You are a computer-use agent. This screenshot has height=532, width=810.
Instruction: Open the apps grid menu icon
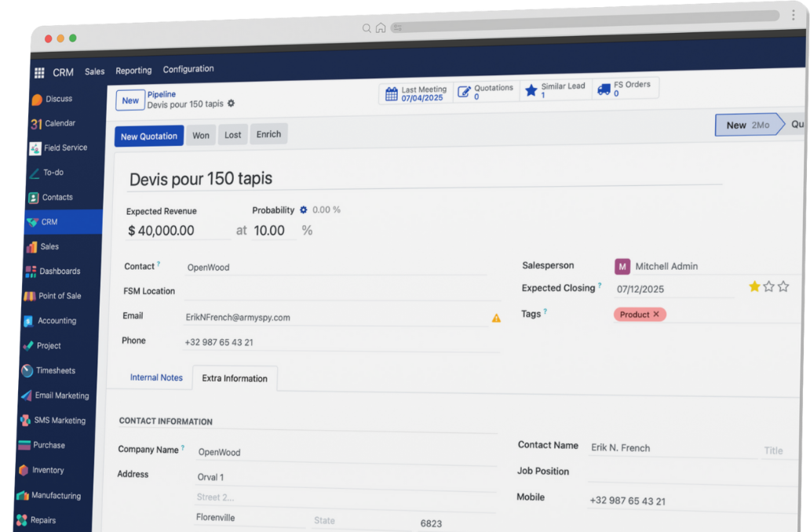(39, 73)
